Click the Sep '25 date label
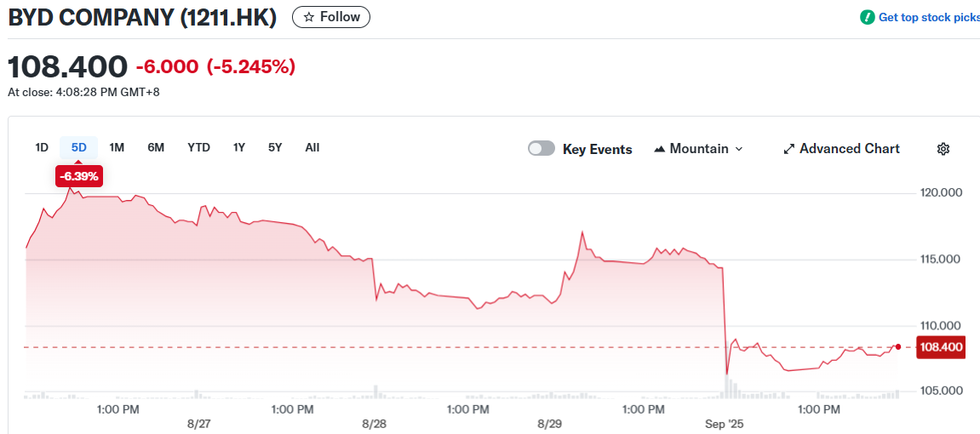Screen dimensions: 980x434 [725, 424]
